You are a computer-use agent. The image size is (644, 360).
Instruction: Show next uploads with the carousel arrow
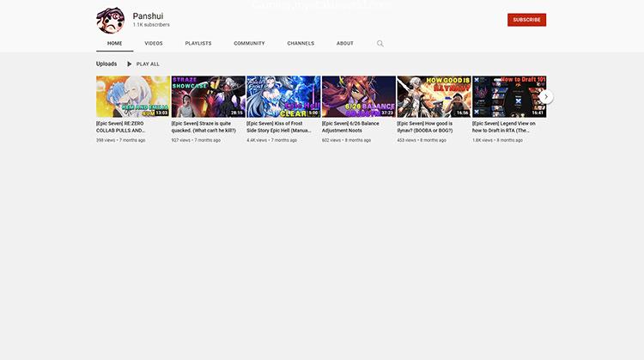(x=546, y=96)
